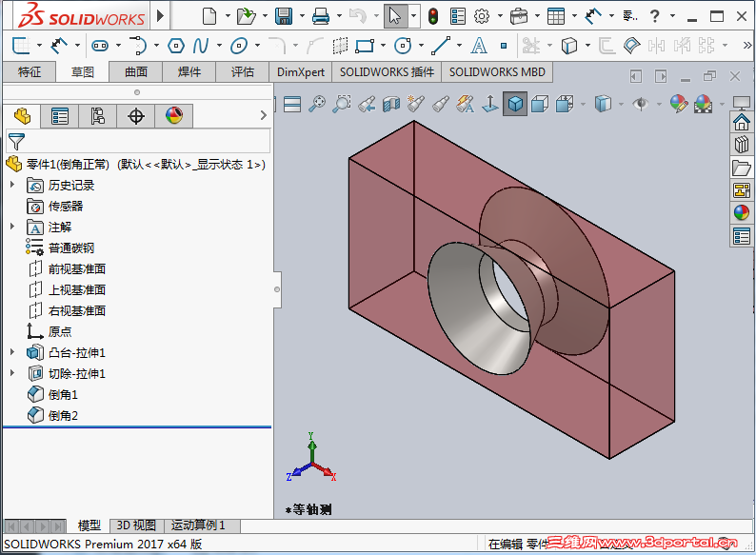
Task: Select the Smart Dimension tool
Action: point(59,46)
